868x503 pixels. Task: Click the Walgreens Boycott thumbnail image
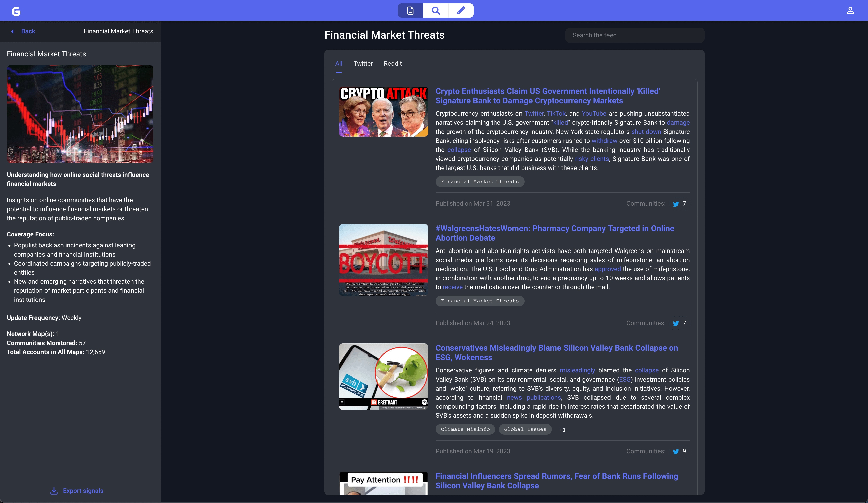(383, 260)
